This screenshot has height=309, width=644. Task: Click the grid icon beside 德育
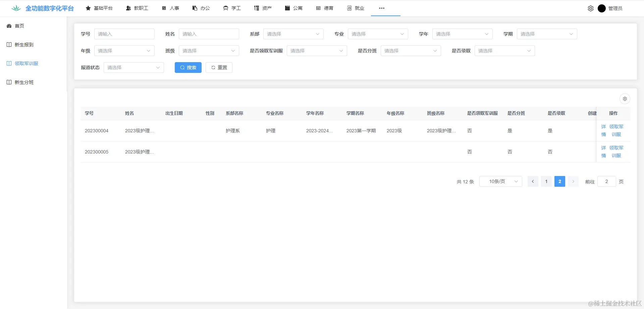click(318, 8)
